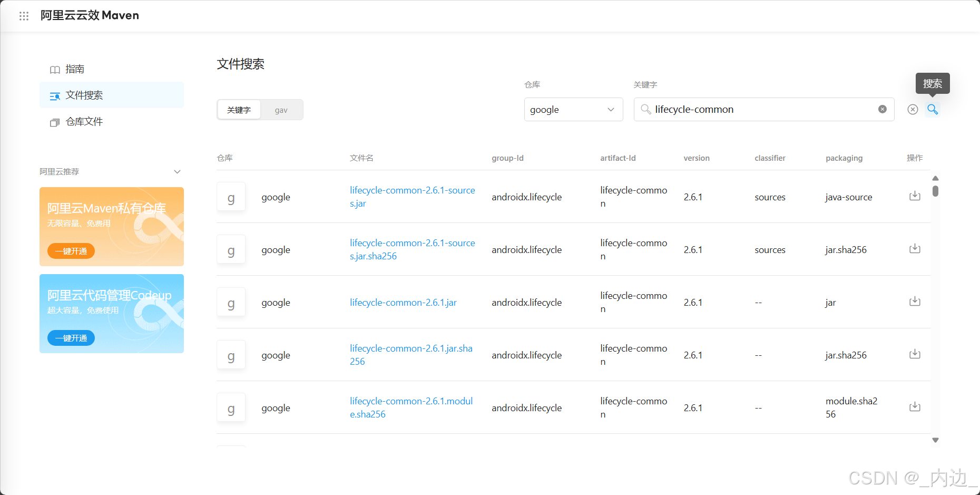The width and height of the screenshot is (980, 495).
Task: Open link lifecycle-common-2.6.1.jar.sha256
Action: (411, 355)
